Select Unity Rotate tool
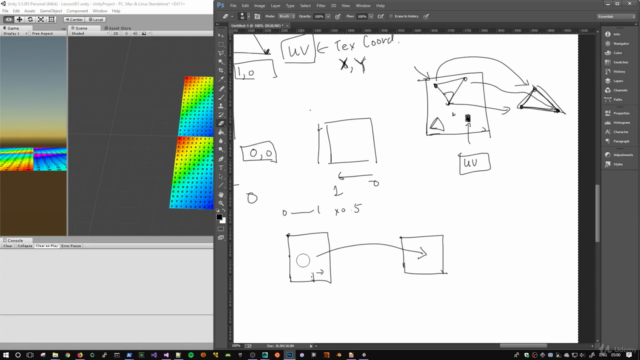Image resolution: width=640 pixels, height=360 pixels. (30, 19)
